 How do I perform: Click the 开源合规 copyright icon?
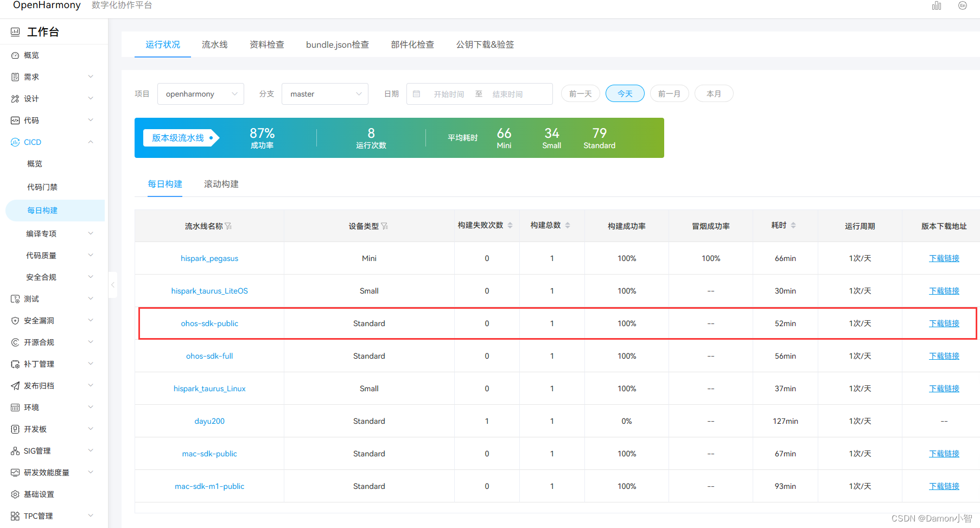(15, 342)
